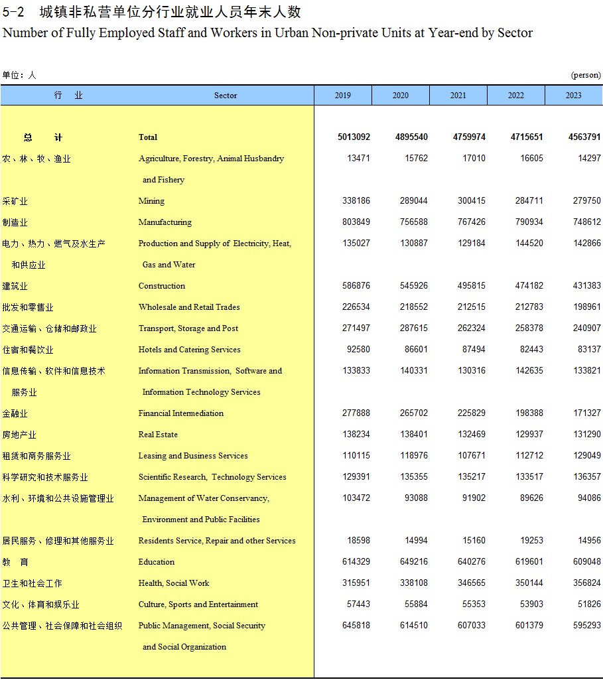The width and height of the screenshot is (603, 700).
Task: Select Wholesale and Retail Trades label
Action: pos(189,307)
